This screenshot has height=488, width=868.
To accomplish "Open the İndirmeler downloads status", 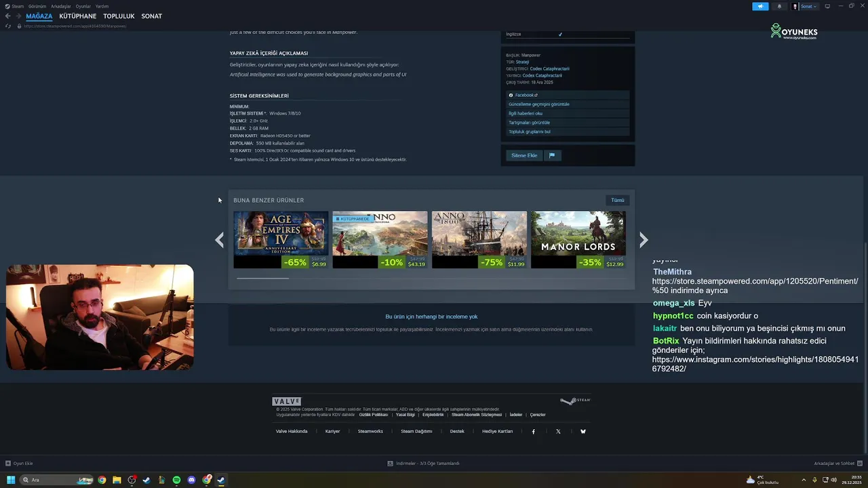I will (423, 464).
